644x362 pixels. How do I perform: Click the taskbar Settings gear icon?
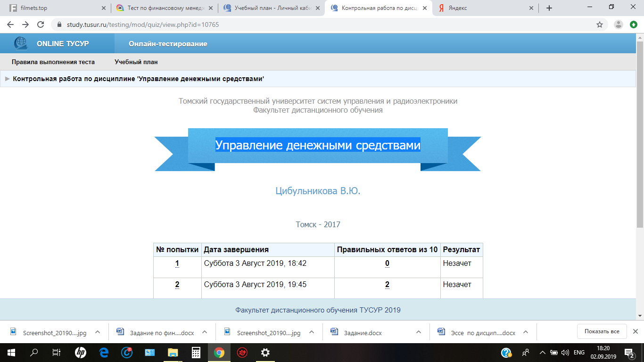[x=265, y=353]
